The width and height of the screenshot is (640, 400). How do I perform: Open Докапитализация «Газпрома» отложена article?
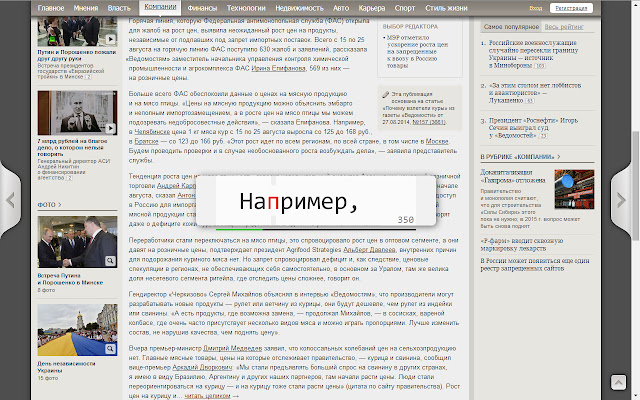513,176
